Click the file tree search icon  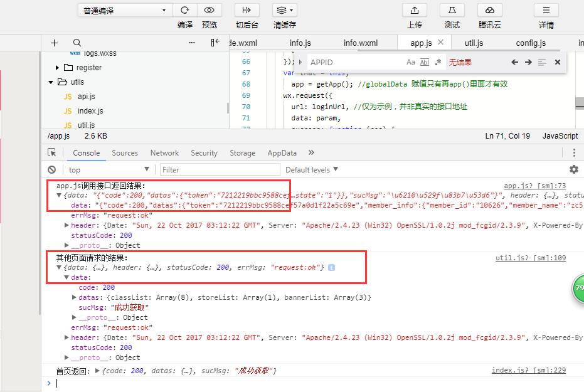[x=77, y=43]
